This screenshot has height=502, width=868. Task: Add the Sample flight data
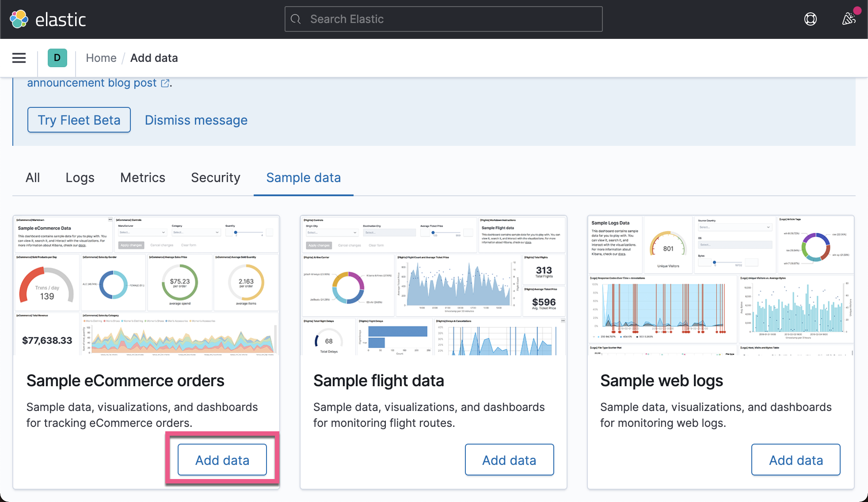point(509,460)
